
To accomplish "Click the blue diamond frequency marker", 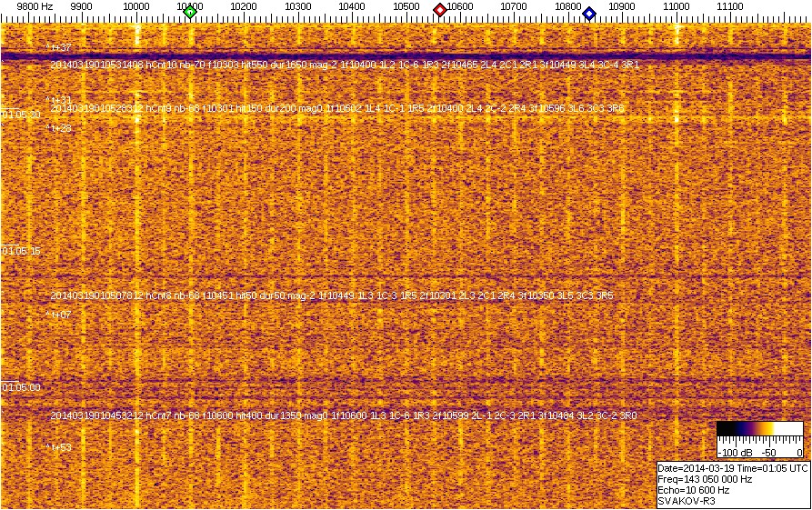I will coord(589,13).
